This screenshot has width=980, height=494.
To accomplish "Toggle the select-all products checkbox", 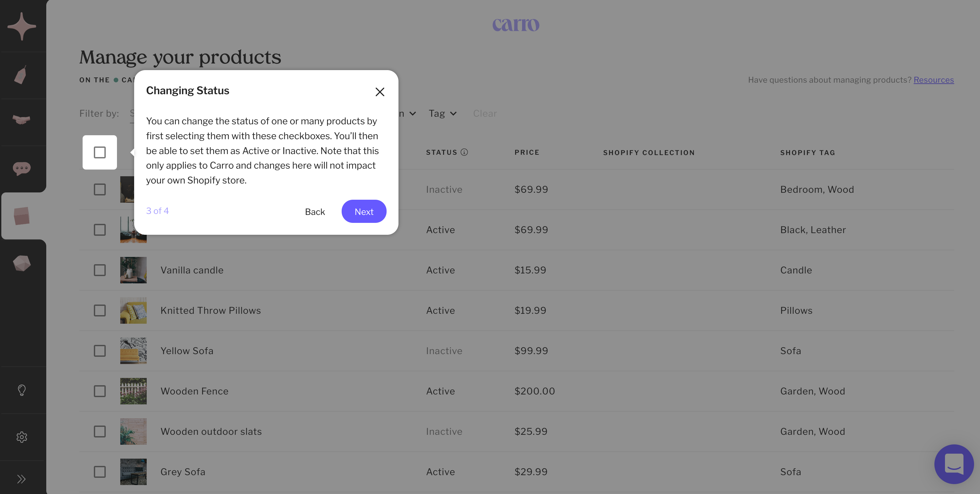I will coord(100,152).
